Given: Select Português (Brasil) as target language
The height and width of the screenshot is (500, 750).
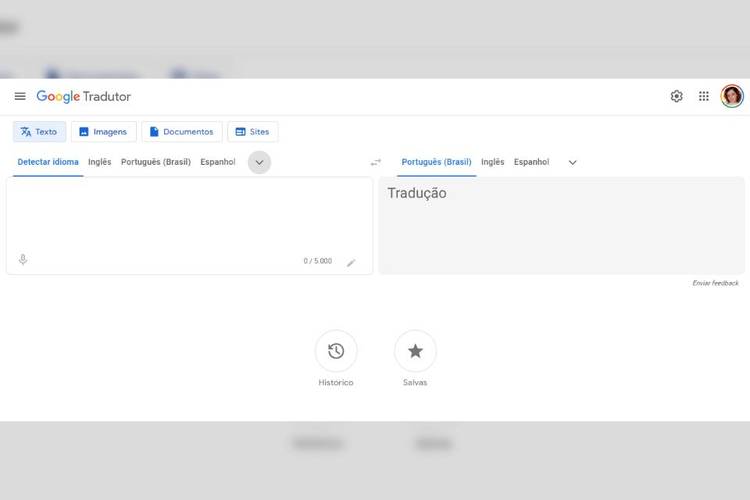Looking at the screenshot, I should click(436, 162).
